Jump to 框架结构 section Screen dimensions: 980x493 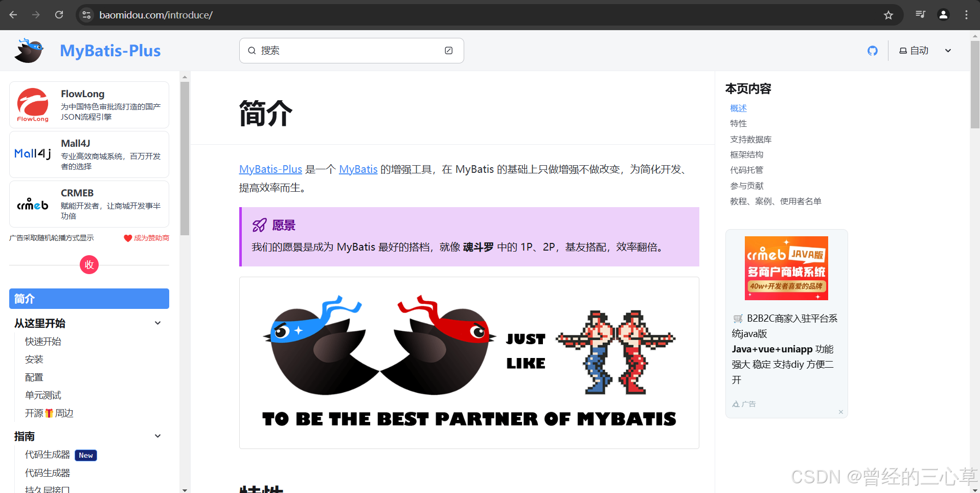(x=746, y=154)
